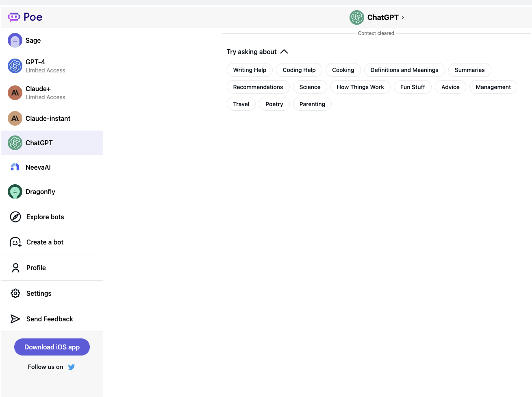Open ChatGPT details via header chevron
Viewport: 532px width, 397px height.
coord(403,17)
